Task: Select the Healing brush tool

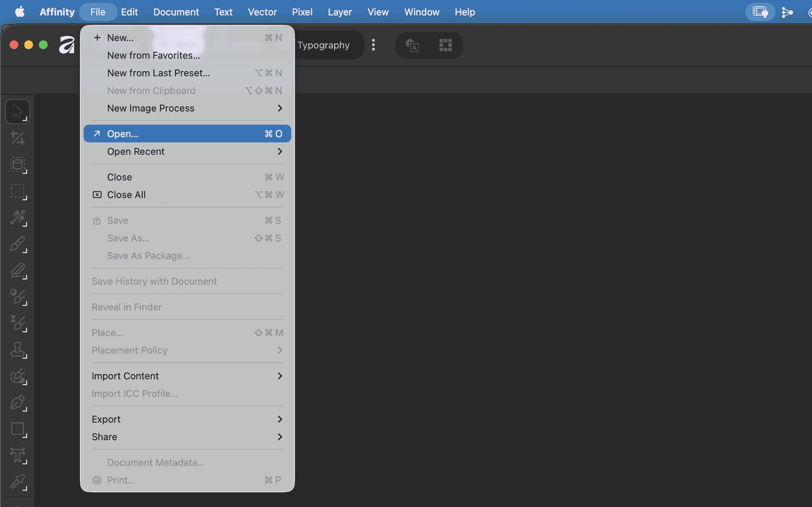Action: point(17,323)
